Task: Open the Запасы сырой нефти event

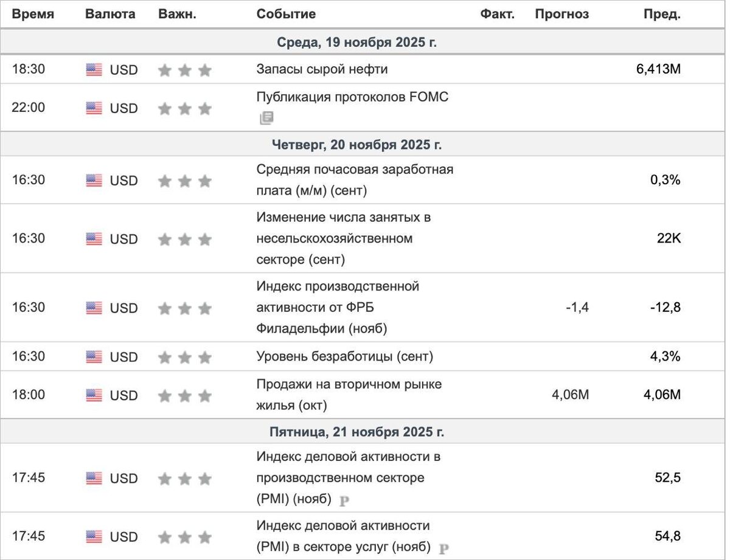Action: click(322, 69)
